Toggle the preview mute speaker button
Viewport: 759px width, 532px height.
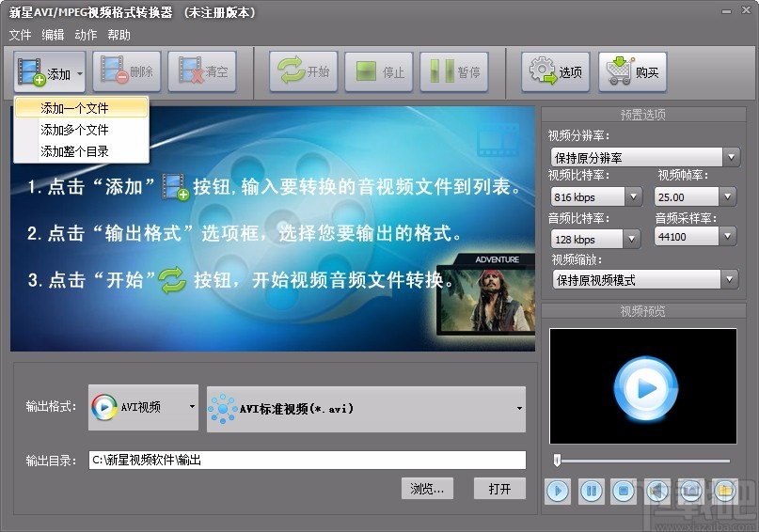[x=657, y=492]
